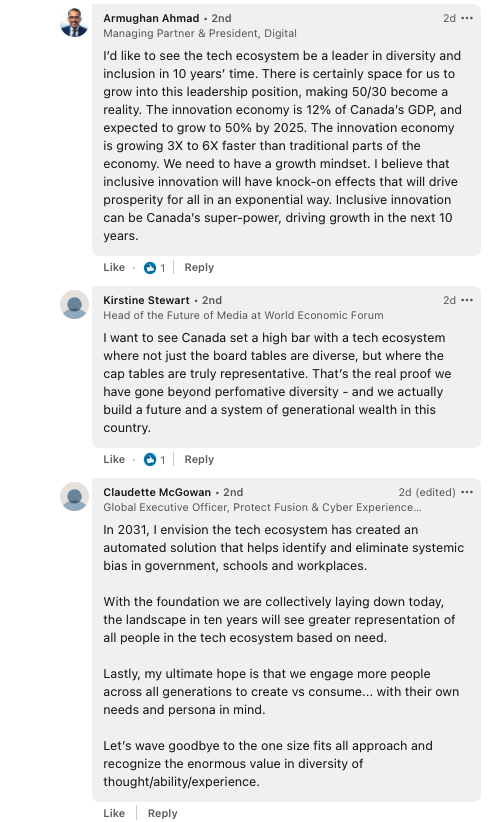Screen dimensions: 494x822
Task: Click the like reaction icon under Armughan's comment
Action: point(150,268)
